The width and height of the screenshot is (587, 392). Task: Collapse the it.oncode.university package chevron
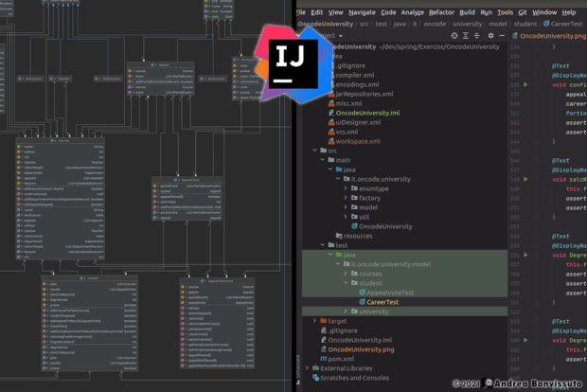coord(338,179)
